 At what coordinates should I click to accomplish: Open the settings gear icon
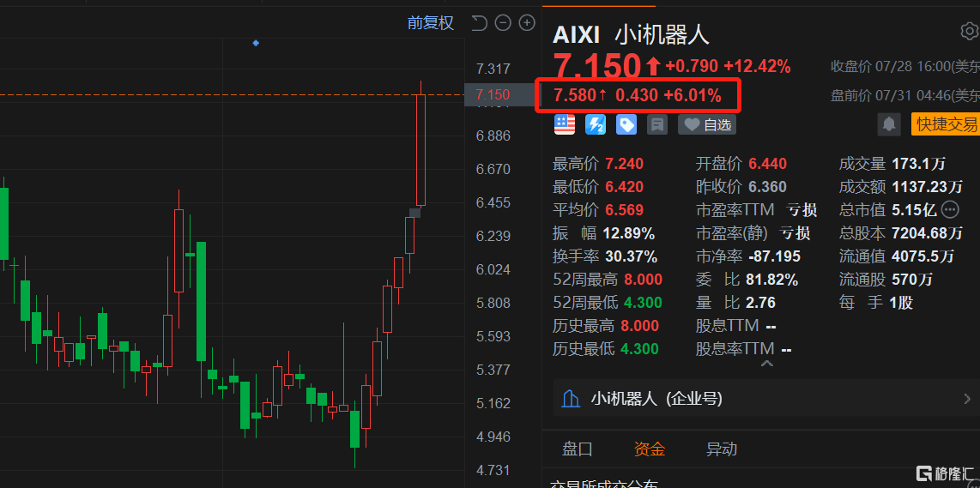click(970, 31)
